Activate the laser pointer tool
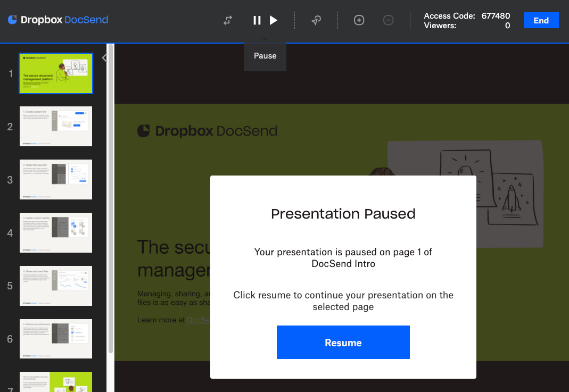569x392 pixels. click(x=316, y=20)
